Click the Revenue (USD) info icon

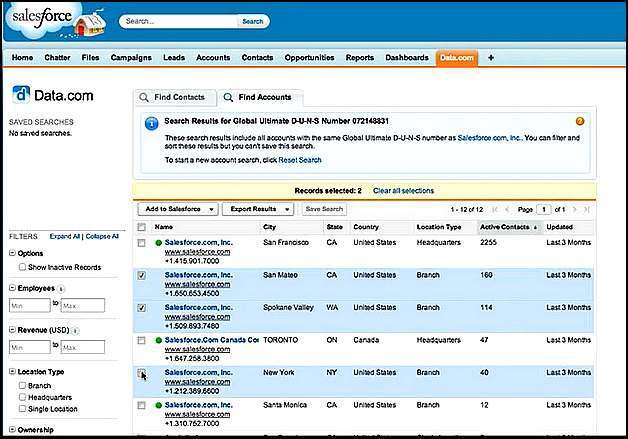pyautogui.click(x=76, y=330)
